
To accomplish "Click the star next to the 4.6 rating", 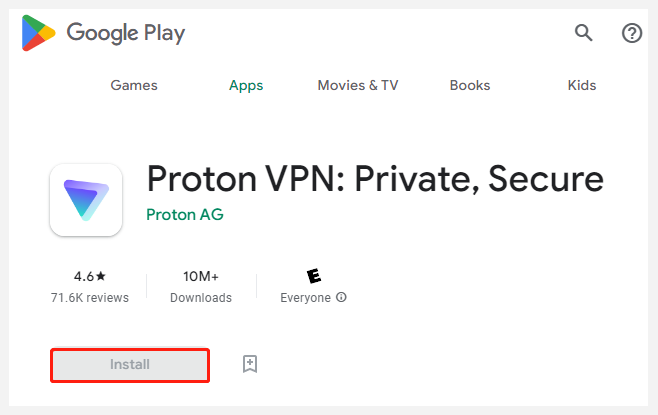I will click(x=101, y=276).
